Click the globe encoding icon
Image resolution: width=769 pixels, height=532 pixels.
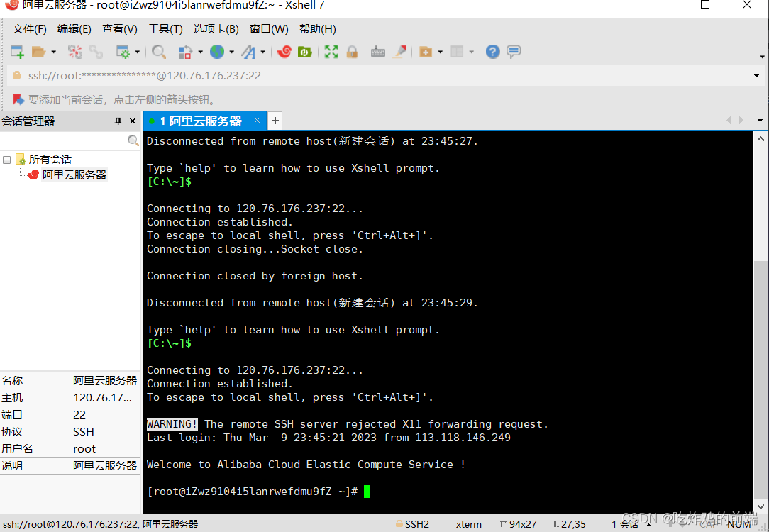click(217, 52)
